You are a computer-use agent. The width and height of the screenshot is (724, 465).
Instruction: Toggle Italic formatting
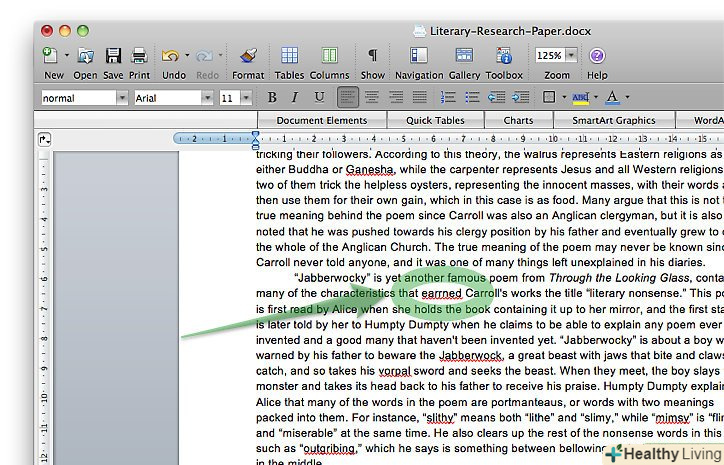coord(295,98)
